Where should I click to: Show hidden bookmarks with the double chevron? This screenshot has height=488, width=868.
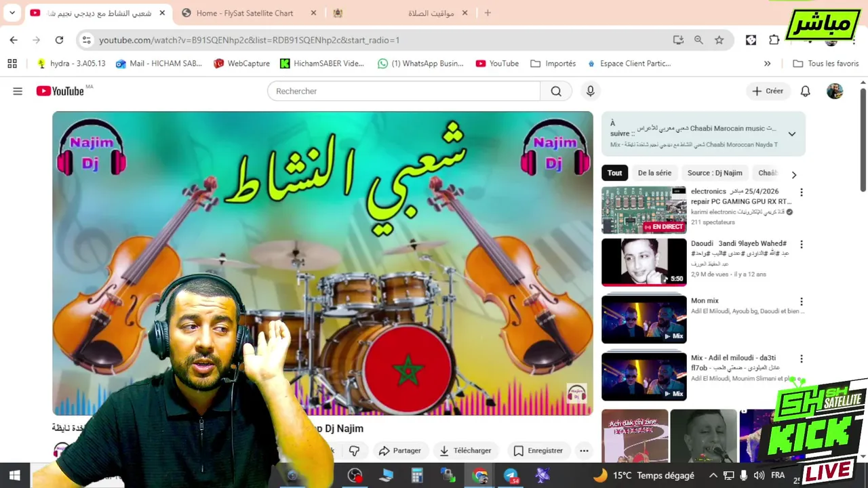click(767, 64)
